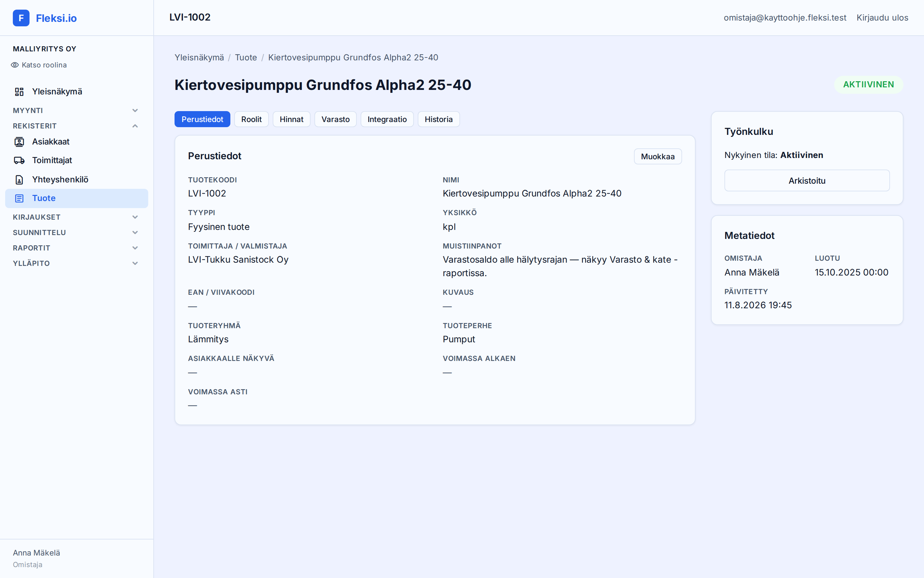Click the created date 15.10.2025 00:00
Screen dimensions: 924x578
[851, 272]
